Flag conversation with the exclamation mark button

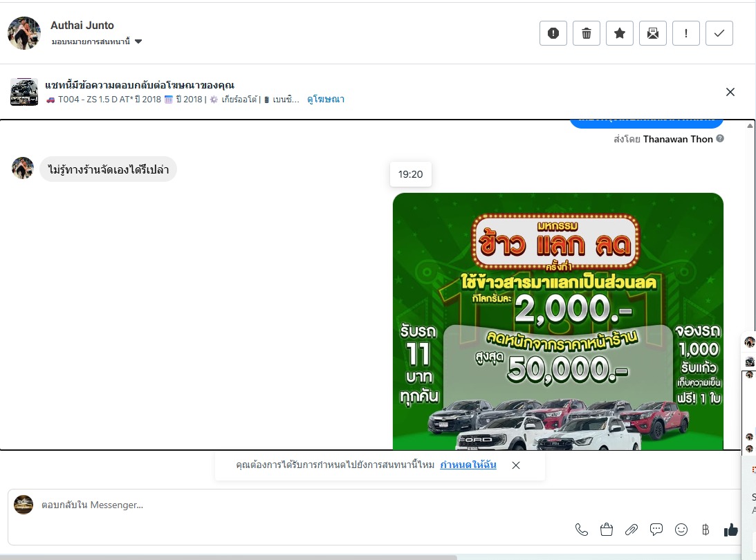pos(686,33)
